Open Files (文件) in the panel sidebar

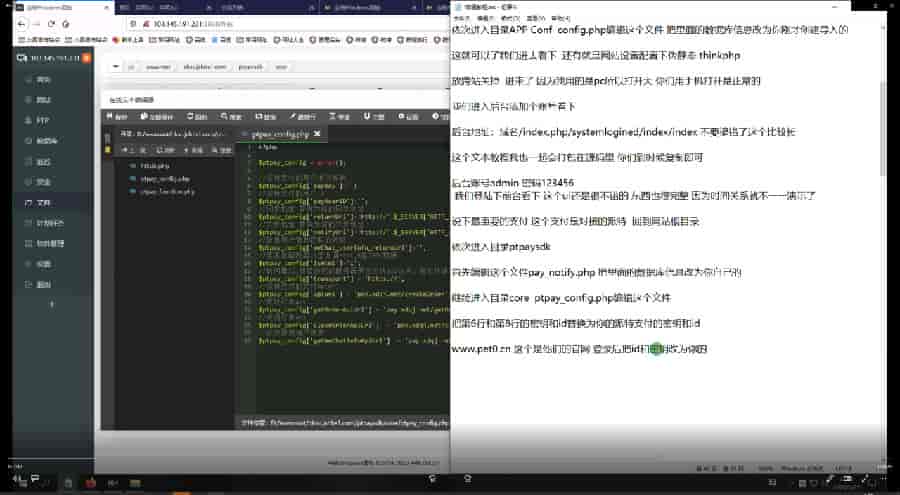[42, 202]
